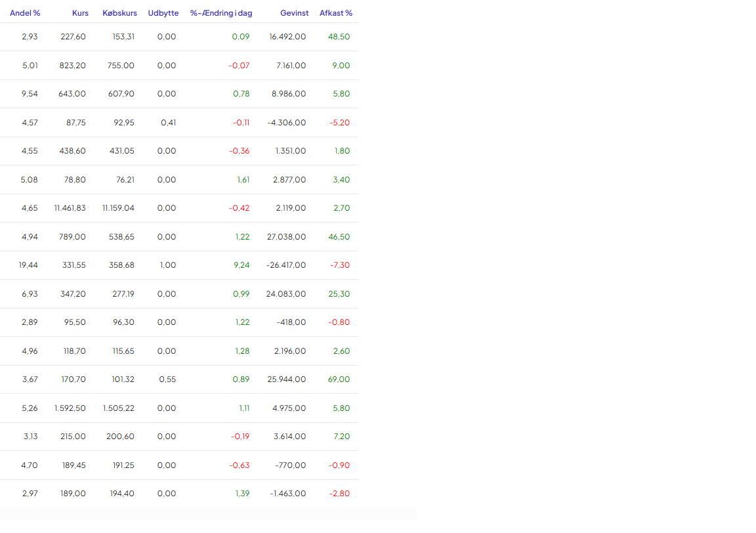
Task: Click the Kurs column header
Action: [80, 13]
